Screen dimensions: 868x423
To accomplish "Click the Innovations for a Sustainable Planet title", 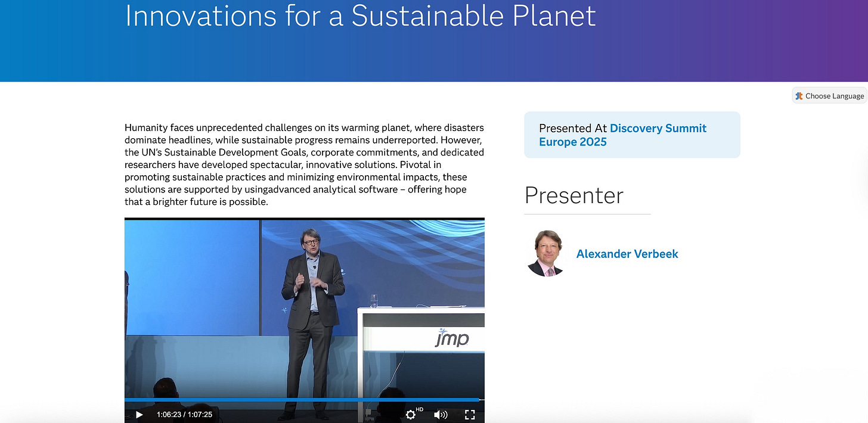I will [x=361, y=15].
